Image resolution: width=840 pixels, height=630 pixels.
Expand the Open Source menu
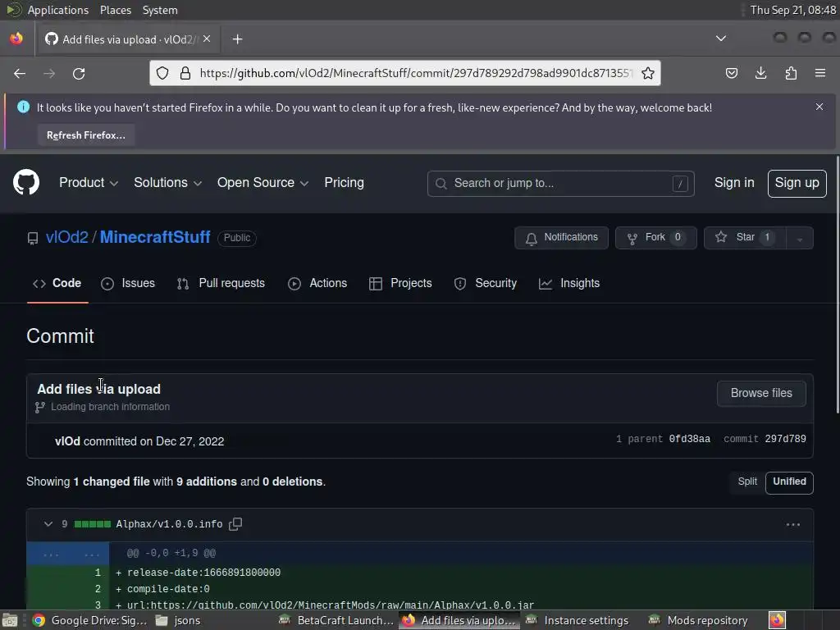click(x=262, y=183)
